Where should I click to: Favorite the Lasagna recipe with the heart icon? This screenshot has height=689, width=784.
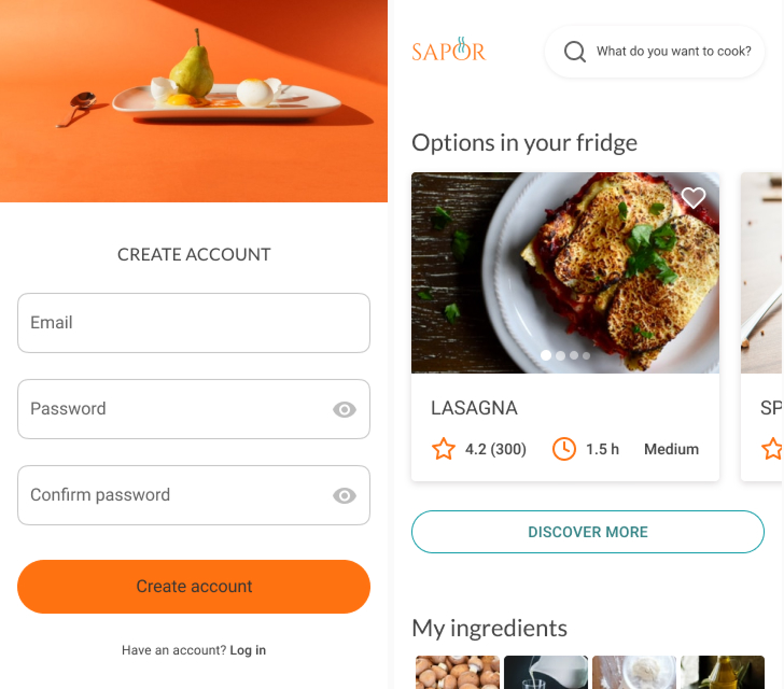(x=694, y=198)
